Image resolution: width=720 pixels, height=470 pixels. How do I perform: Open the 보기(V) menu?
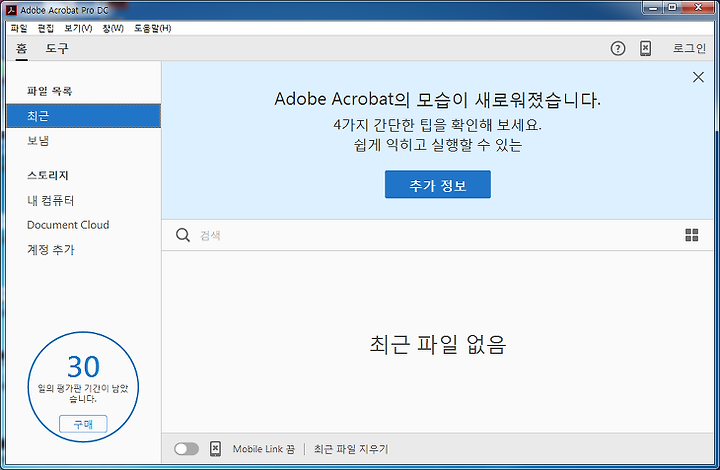click(x=78, y=28)
